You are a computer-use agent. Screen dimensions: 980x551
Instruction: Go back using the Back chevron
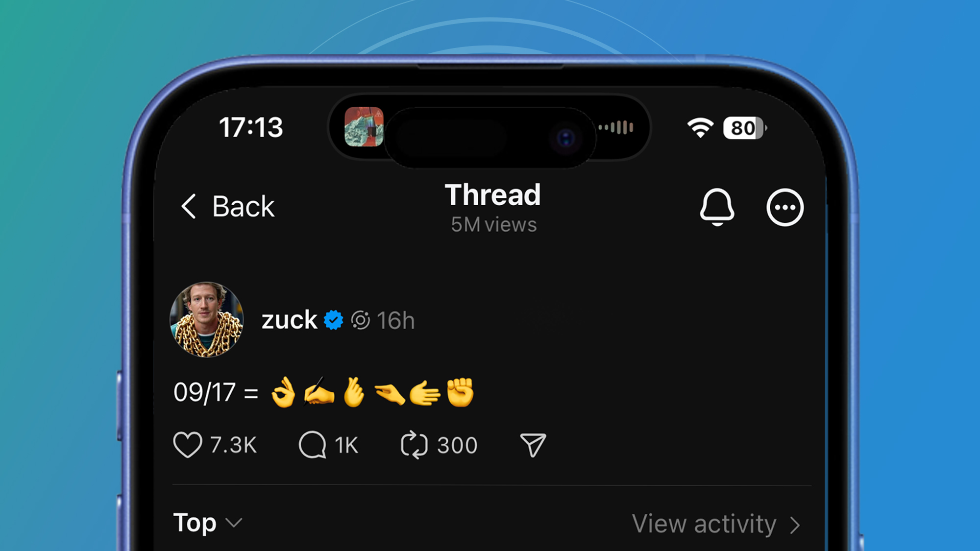[x=189, y=206]
